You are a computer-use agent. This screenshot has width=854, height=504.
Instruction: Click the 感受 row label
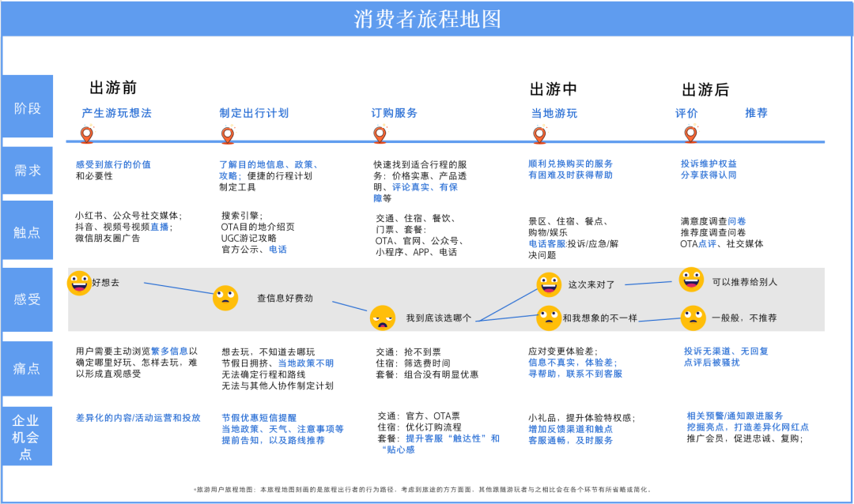pyautogui.click(x=27, y=299)
